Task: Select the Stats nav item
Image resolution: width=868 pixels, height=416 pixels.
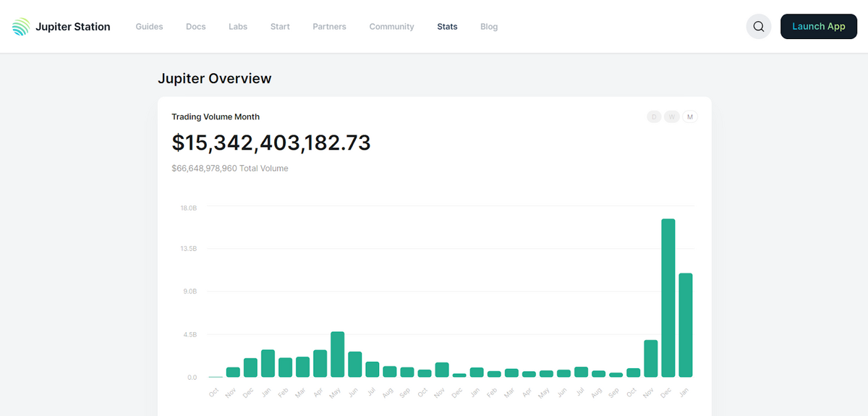Action: pyautogui.click(x=447, y=27)
